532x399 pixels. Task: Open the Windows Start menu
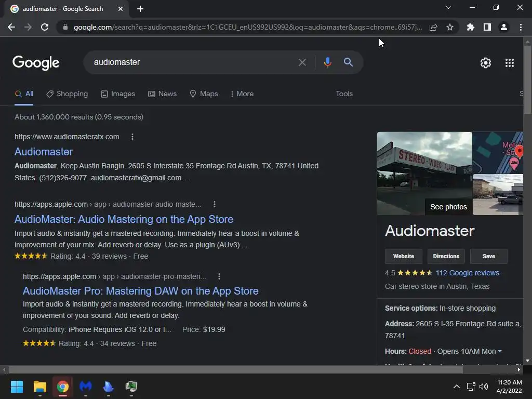point(17,387)
